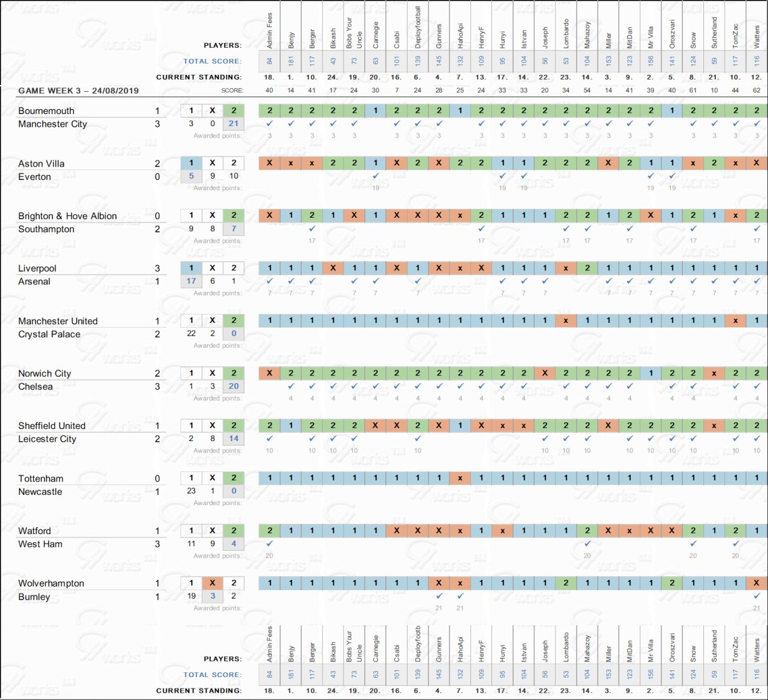Click the Sheffield United away-win count 14
This screenshot has height=700, width=768.
pos(234,439)
